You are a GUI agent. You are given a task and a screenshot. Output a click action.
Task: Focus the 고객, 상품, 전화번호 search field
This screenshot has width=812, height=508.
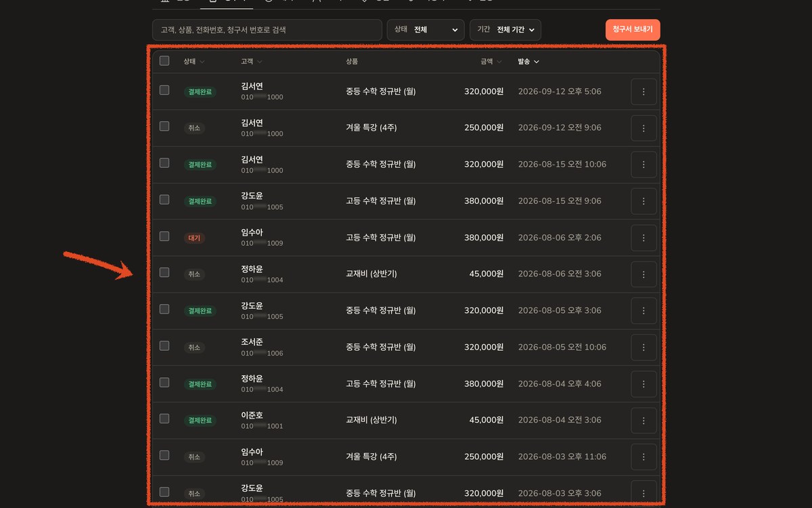pyautogui.click(x=267, y=30)
